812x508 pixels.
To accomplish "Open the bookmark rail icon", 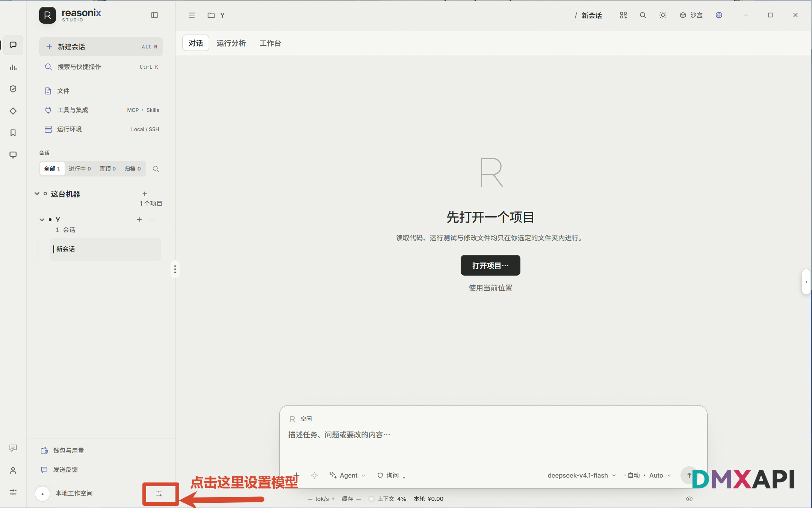I will [13, 133].
